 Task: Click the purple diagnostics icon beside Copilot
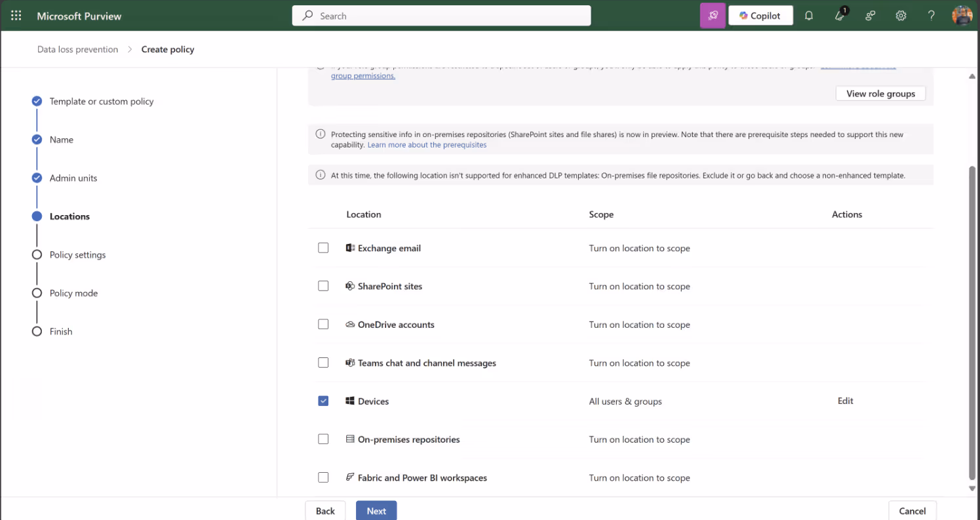pyautogui.click(x=713, y=16)
